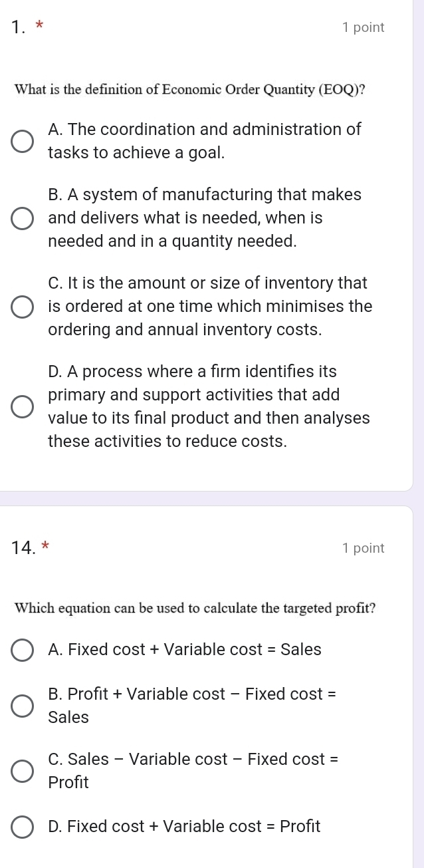The image size is (424, 868).
Task: Click the '1 point' label of question 1
Action: tap(363, 27)
